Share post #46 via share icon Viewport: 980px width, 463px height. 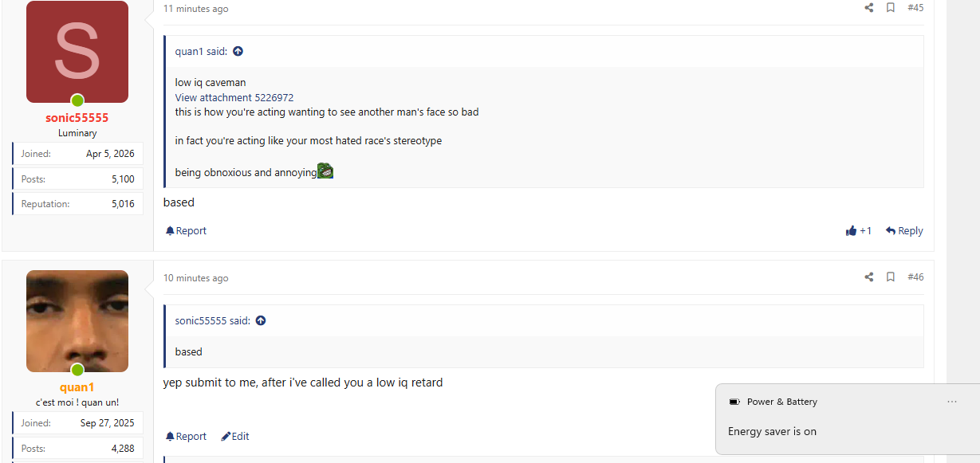(869, 277)
